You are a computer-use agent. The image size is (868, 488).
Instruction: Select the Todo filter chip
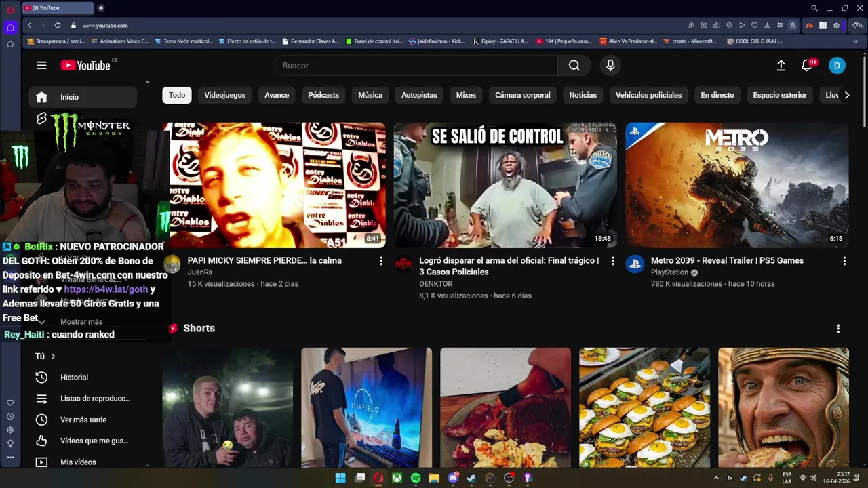(x=177, y=95)
